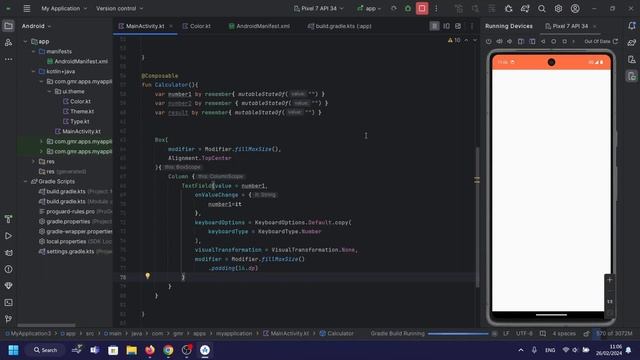The image size is (640, 360).
Task: Open the Notifications bell
Action: [631, 26]
